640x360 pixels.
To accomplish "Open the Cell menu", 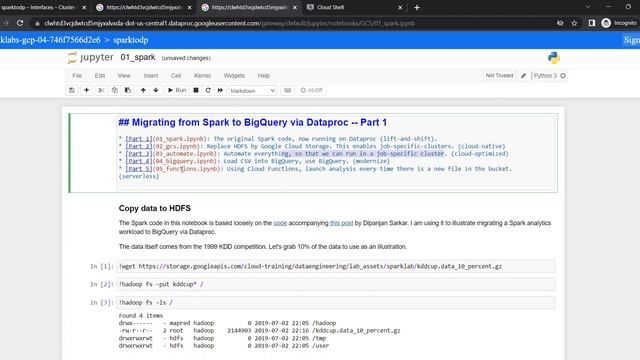I will [176, 76].
